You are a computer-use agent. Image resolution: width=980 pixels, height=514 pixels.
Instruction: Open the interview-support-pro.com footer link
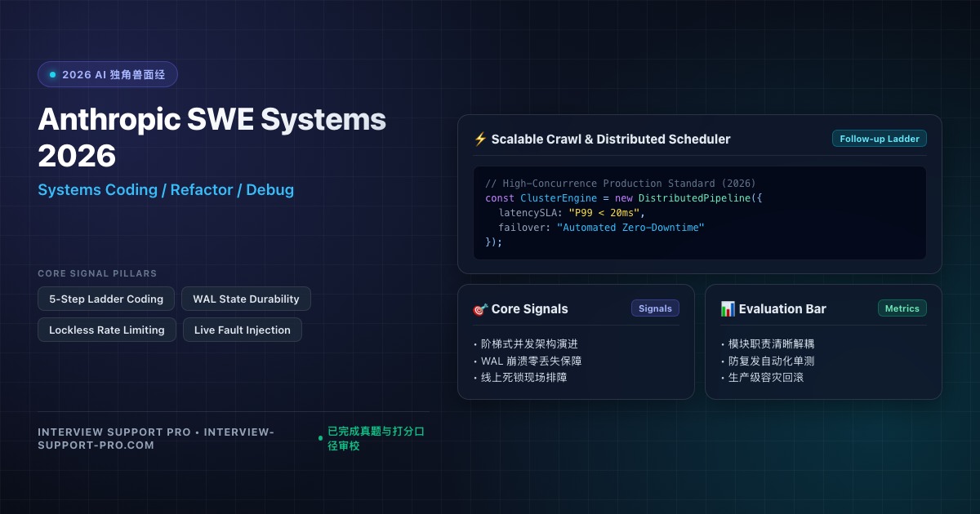click(x=156, y=438)
